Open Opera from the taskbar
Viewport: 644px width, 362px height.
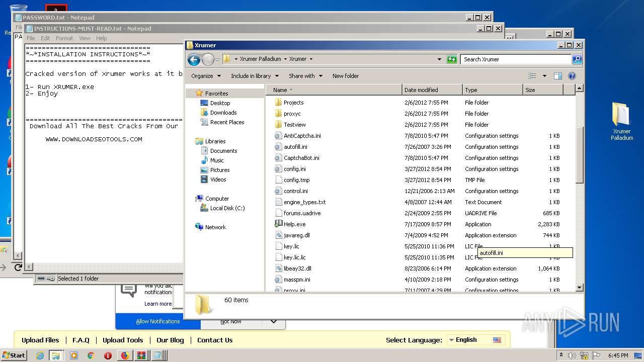coord(108,355)
